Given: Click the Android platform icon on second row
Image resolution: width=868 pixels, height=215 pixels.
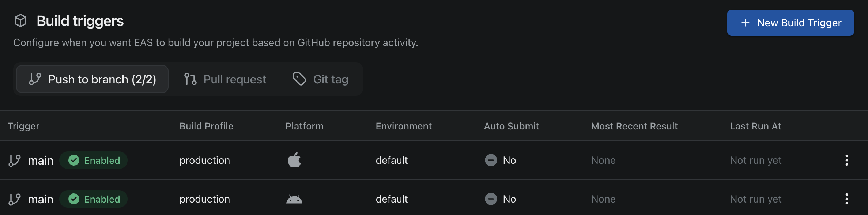Looking at the screenshot, I should (294, 199).
